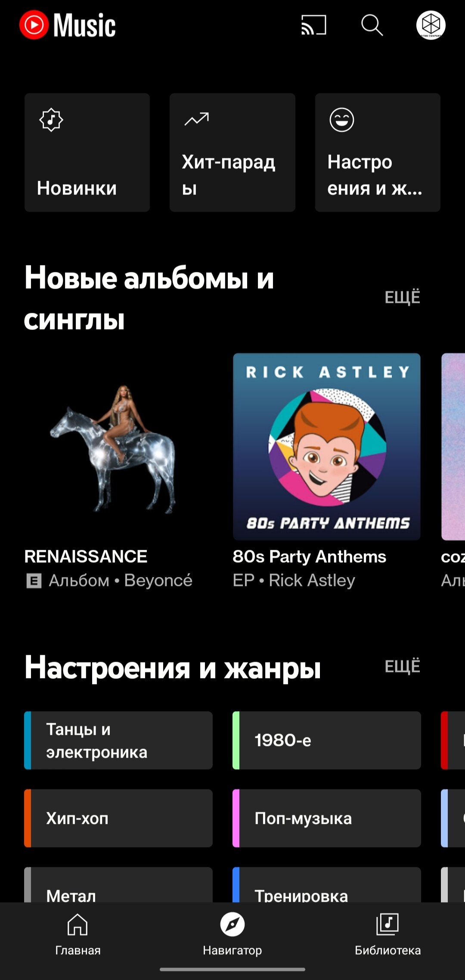Viewport: 465px width, 980px height.
Task: Tap the Новые альбомы и синглы heading
Action: click(149, 299)
